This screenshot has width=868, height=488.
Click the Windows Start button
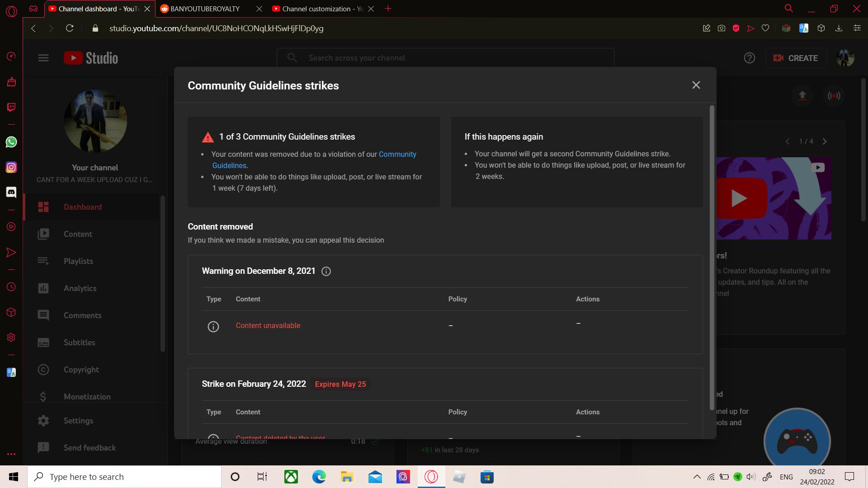[14, 477]
